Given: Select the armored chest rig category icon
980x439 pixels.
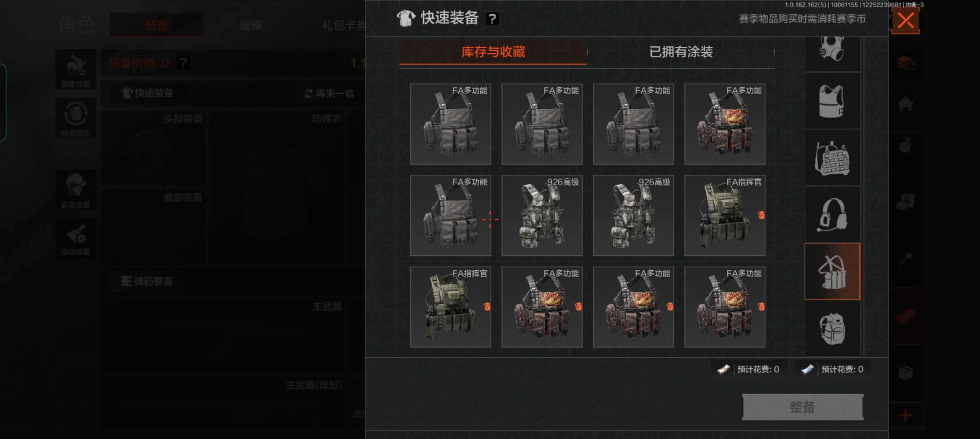Looking at the screenshot, I should (x=832, y=158).
